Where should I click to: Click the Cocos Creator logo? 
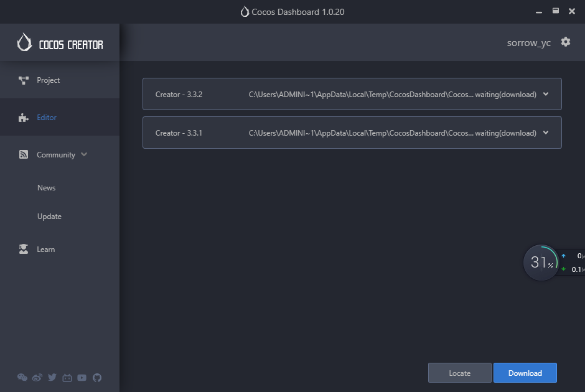(60, 43)
